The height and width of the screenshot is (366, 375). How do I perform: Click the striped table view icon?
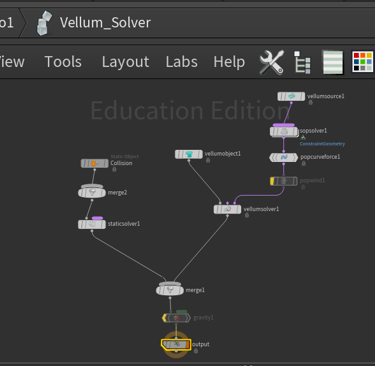333,62
